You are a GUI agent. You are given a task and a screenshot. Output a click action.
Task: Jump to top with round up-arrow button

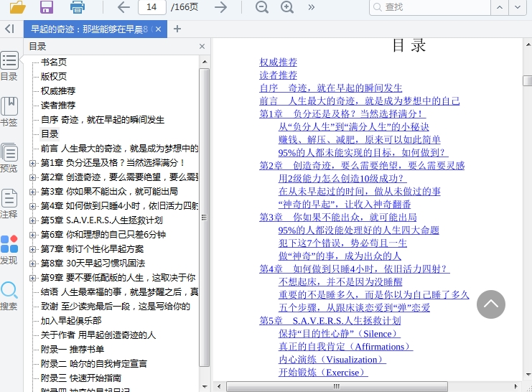(491, 304)
